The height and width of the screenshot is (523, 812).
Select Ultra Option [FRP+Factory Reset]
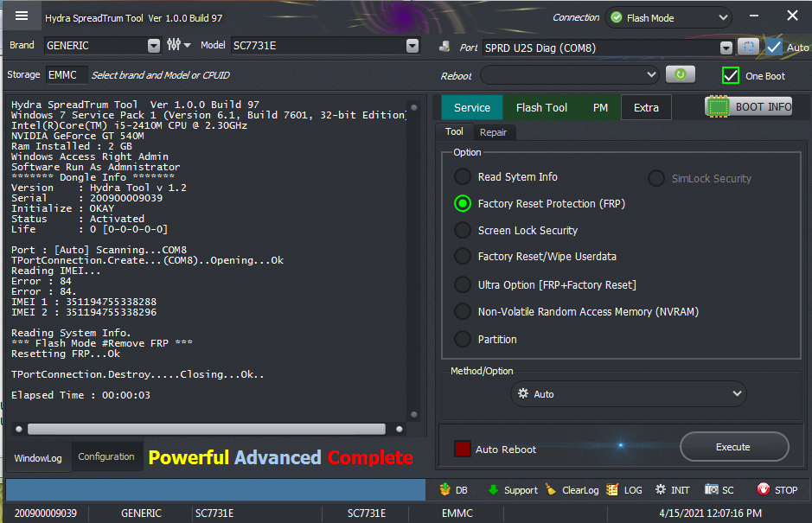click(x=462, y=284)
